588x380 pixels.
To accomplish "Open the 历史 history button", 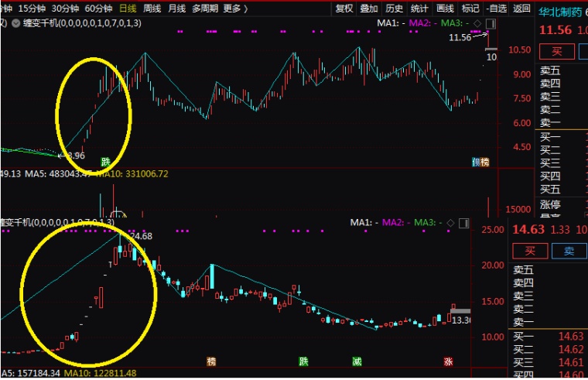I will pos(394,9).
